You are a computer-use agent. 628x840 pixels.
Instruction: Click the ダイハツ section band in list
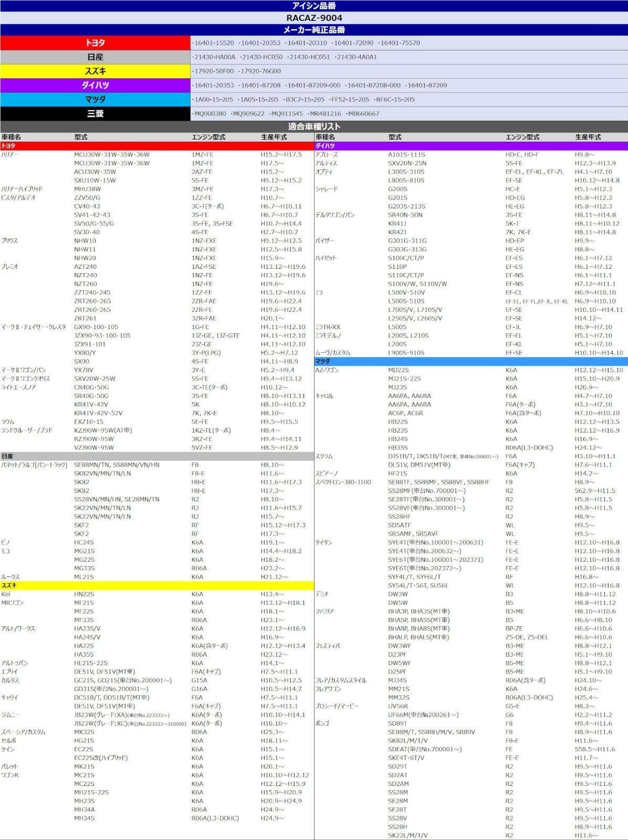pos(471,146)
